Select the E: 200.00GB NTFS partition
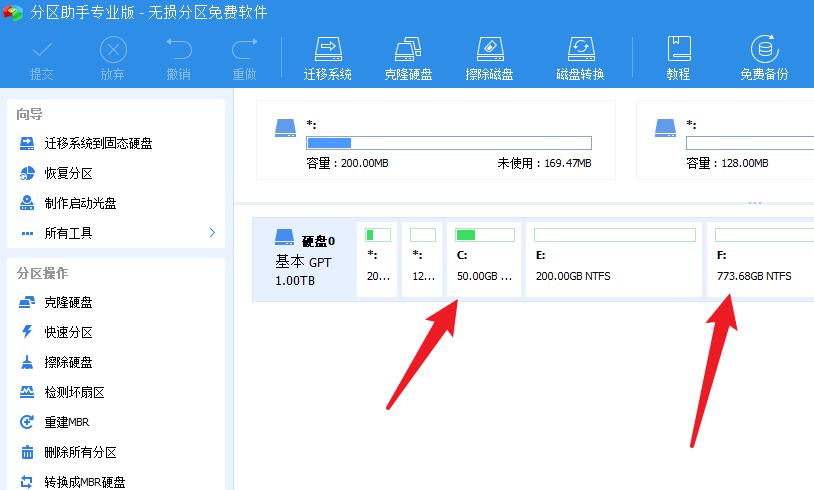Viewport: 814px width, 490px height. point(614,260)
